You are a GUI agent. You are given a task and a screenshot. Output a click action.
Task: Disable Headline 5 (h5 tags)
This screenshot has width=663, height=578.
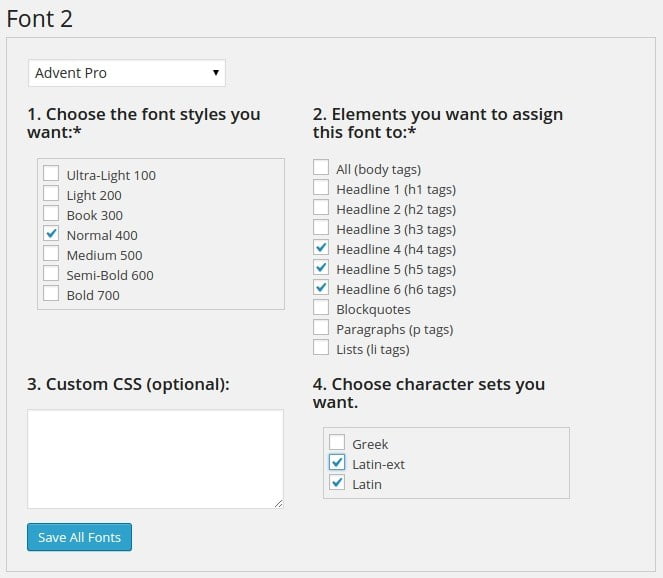pos(321,267)
